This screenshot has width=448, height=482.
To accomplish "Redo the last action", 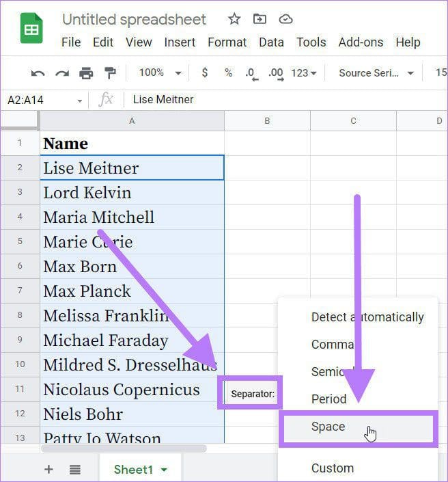I will [62, 73].
